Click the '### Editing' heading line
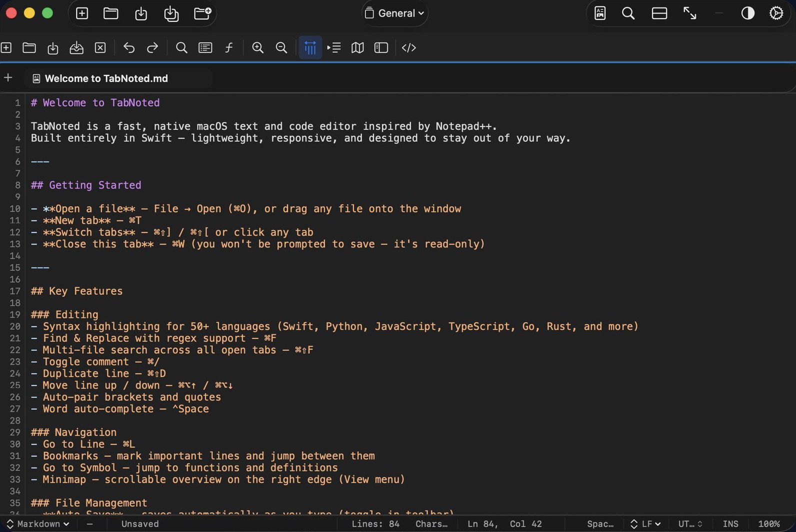 pos(64,314)
